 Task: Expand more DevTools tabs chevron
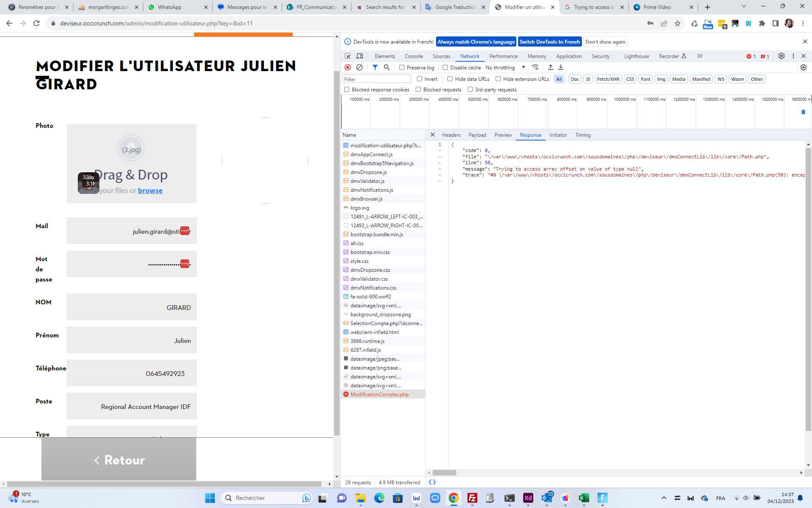pyautogui.click(x=700, y=56)
